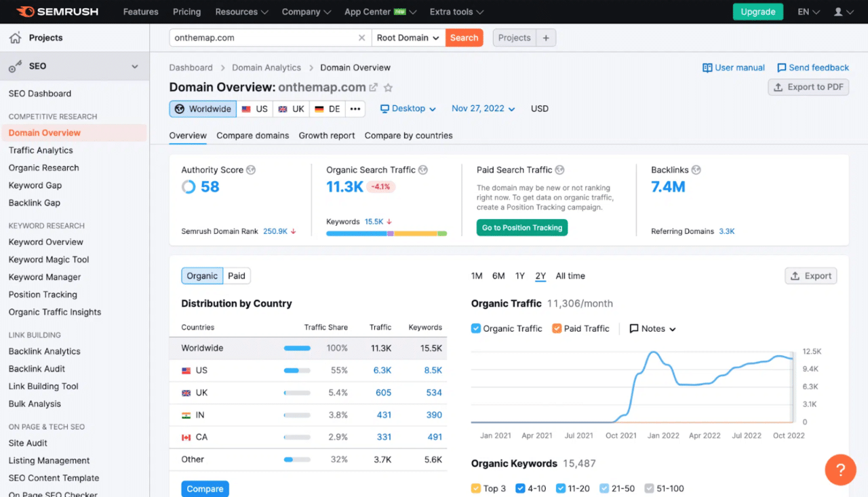
Task: Click the India flag in country table
Action: pos(186,415)
